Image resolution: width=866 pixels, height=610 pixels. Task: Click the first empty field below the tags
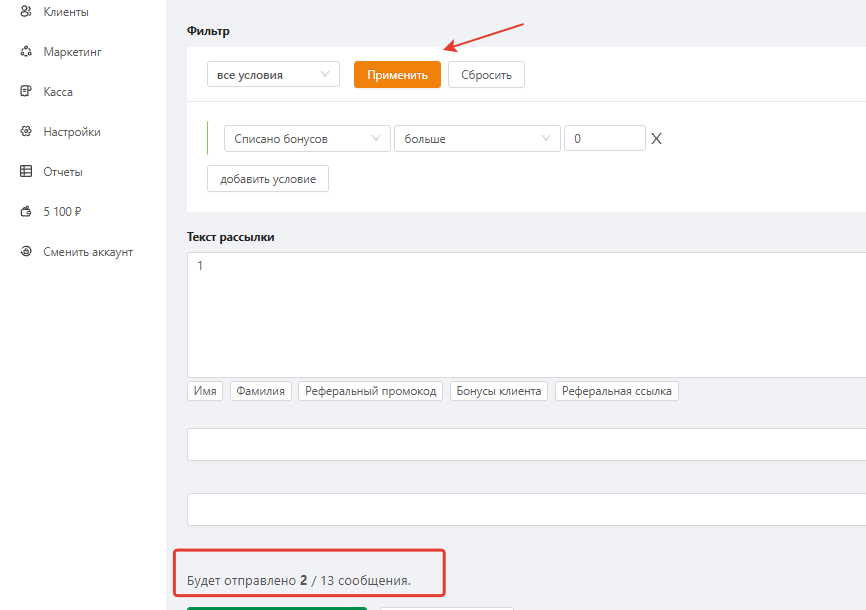tap(526, 444)
